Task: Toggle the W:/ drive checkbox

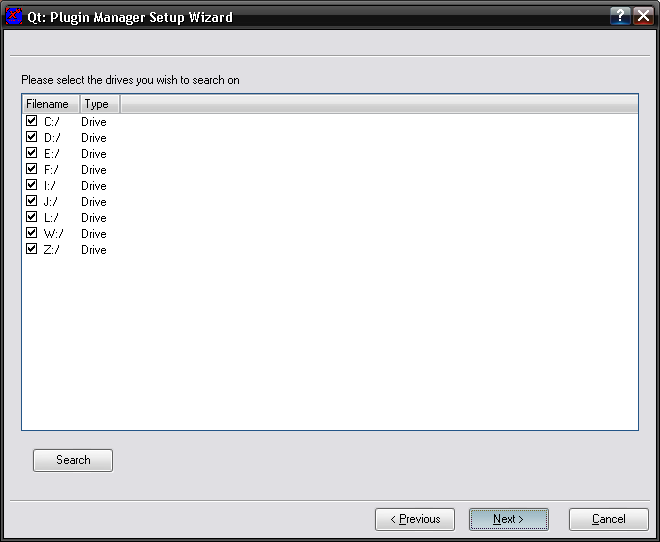Action: tap(31, 233)
